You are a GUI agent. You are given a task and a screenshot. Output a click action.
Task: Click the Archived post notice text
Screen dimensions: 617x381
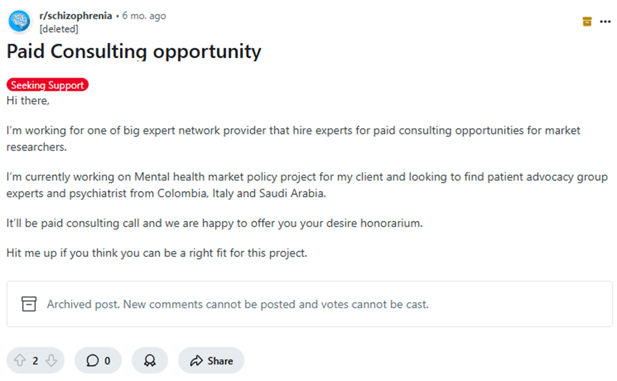point(238,304)
